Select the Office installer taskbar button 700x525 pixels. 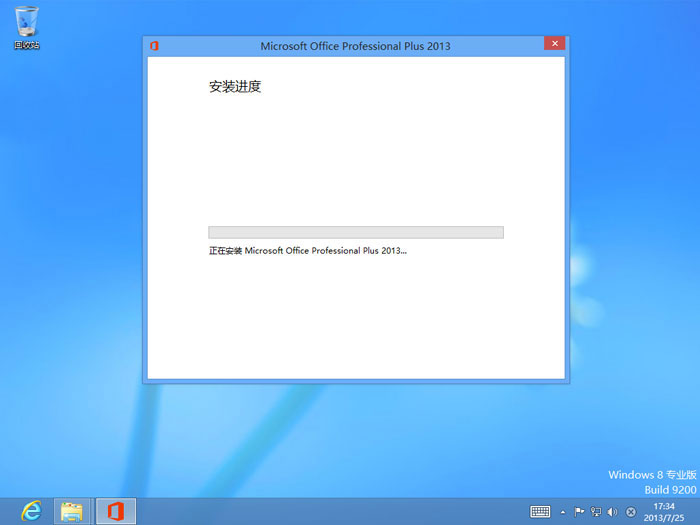coord(115,511)
